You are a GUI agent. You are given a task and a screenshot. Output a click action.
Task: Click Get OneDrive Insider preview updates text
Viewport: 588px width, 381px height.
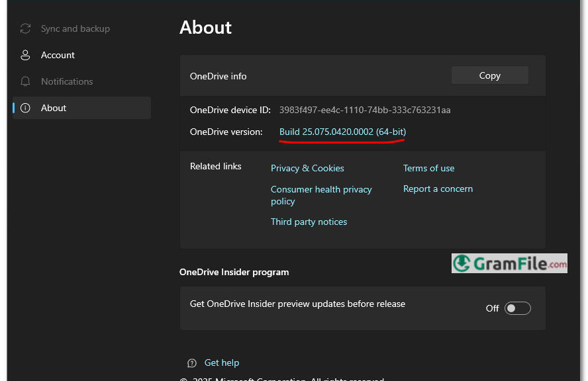click(297, 304)
